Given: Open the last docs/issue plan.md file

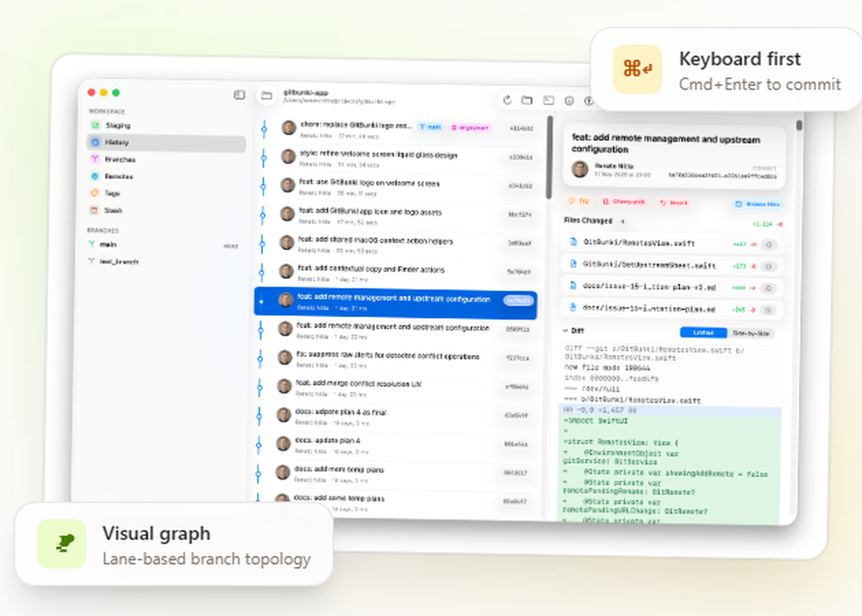Looking at the screenshot, I should (x=672, y=308).
